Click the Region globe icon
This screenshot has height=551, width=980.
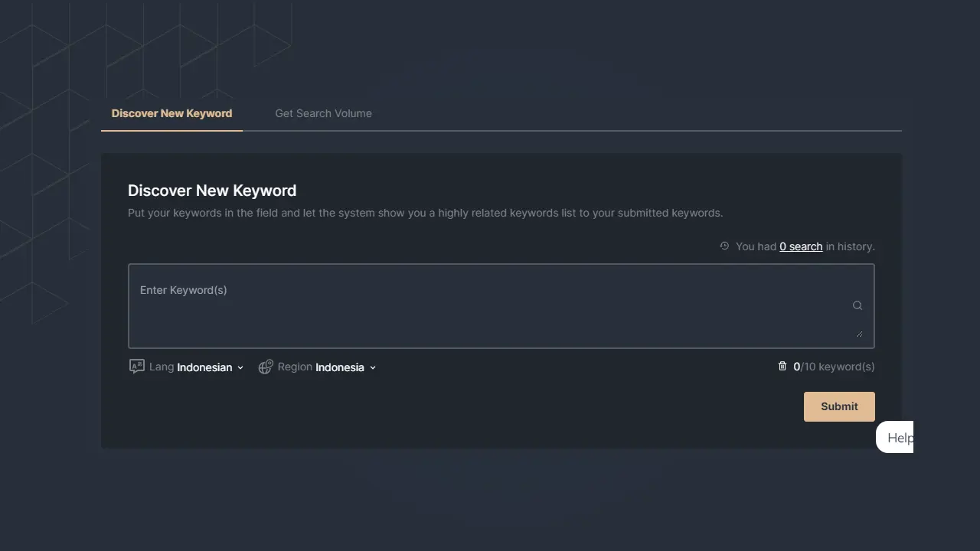tap(266, 367)
